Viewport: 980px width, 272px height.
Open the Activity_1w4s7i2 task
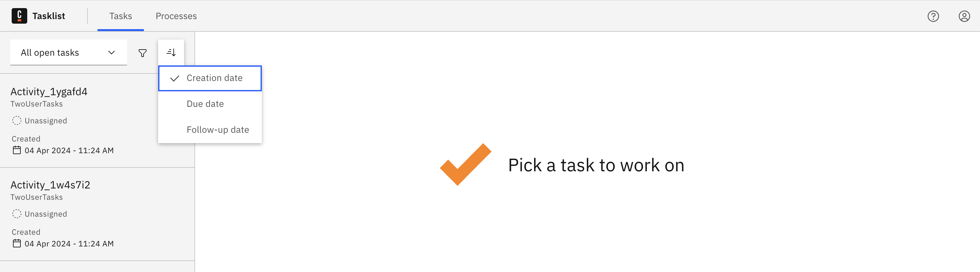pyautogui.click(x=50, y=185)
